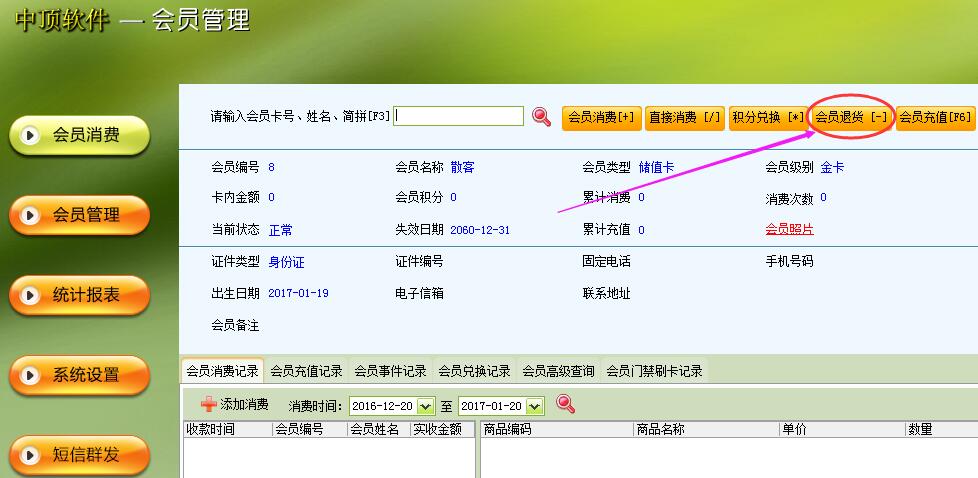Switch to the 会员高级查询 tab
Viewport: 978px width, 478px height.
558,371
